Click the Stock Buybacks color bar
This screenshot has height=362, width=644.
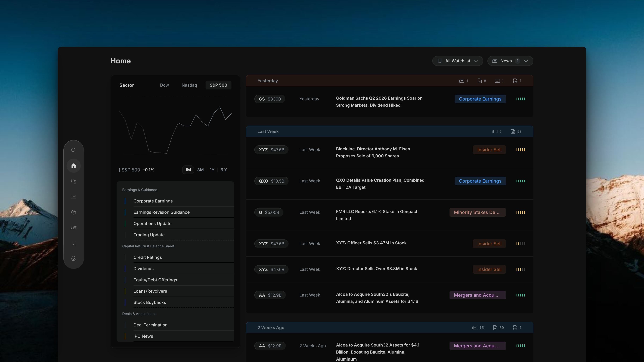pyautogui.click(x=125, y=302)
